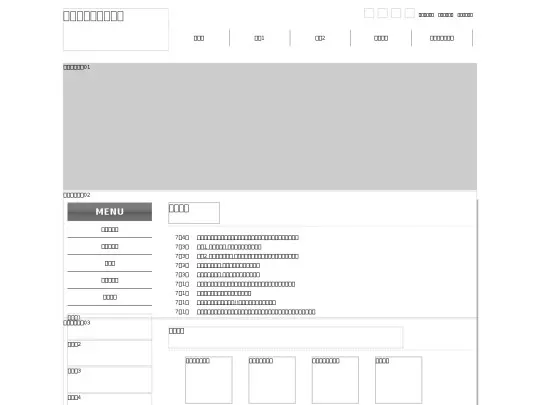Click the gray hero banner labeled 01

270,126
